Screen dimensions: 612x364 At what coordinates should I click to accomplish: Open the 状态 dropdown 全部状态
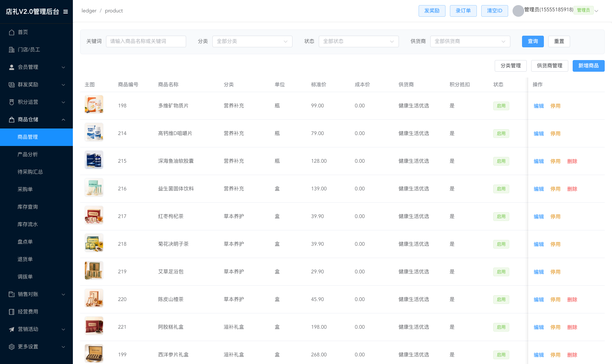[359, 41]
